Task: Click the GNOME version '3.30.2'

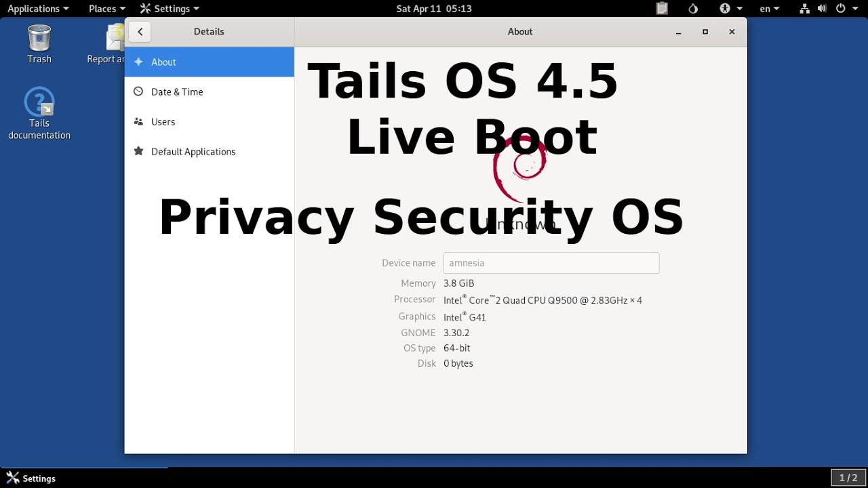Action: tap(456, 333)
